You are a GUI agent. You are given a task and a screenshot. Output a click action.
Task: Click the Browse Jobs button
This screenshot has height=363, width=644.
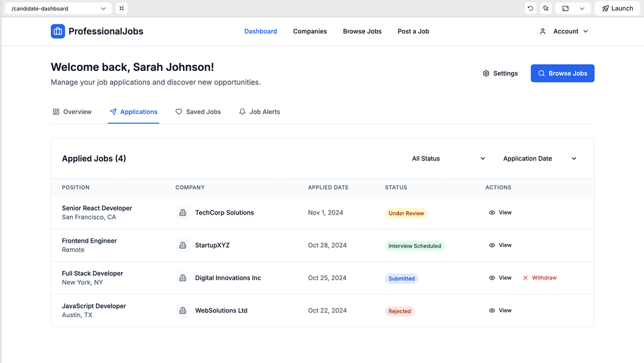point(562,73)
